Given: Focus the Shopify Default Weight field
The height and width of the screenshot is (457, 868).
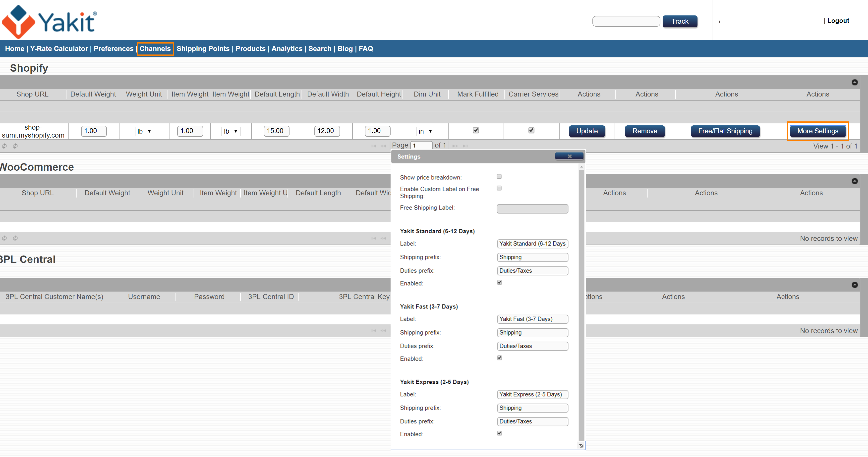Looking at the screenshot, I should tap(94, 131).
